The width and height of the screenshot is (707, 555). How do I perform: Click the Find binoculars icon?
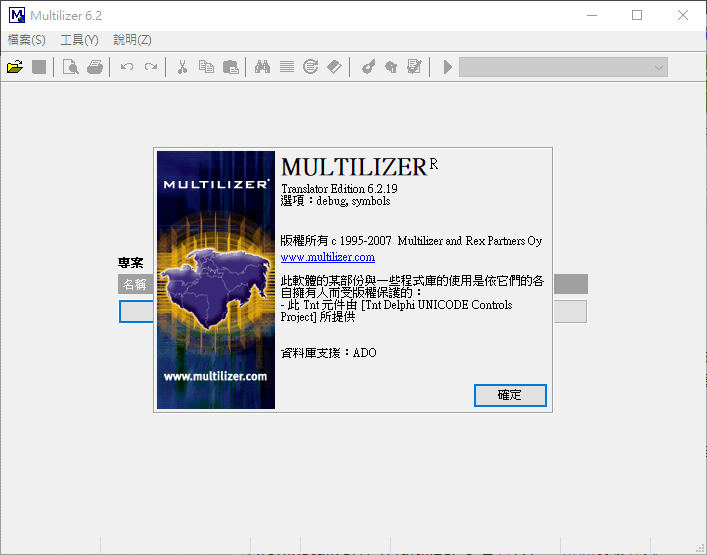click(262, 67)
